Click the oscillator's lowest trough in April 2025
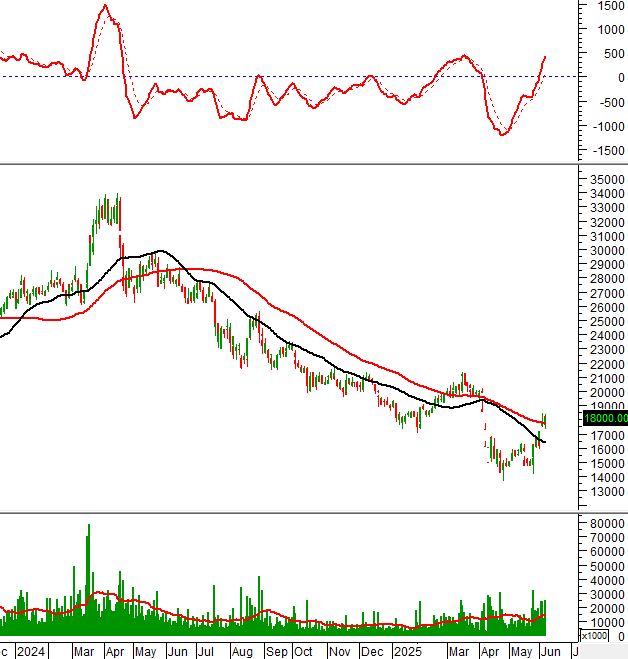This screenshot has width=628, height=659. (x=503, y=133)
